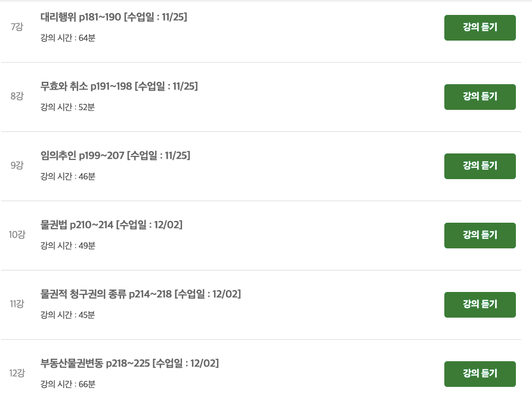Click the 강의 듣기 button for lecture 8강

[480, 97]
